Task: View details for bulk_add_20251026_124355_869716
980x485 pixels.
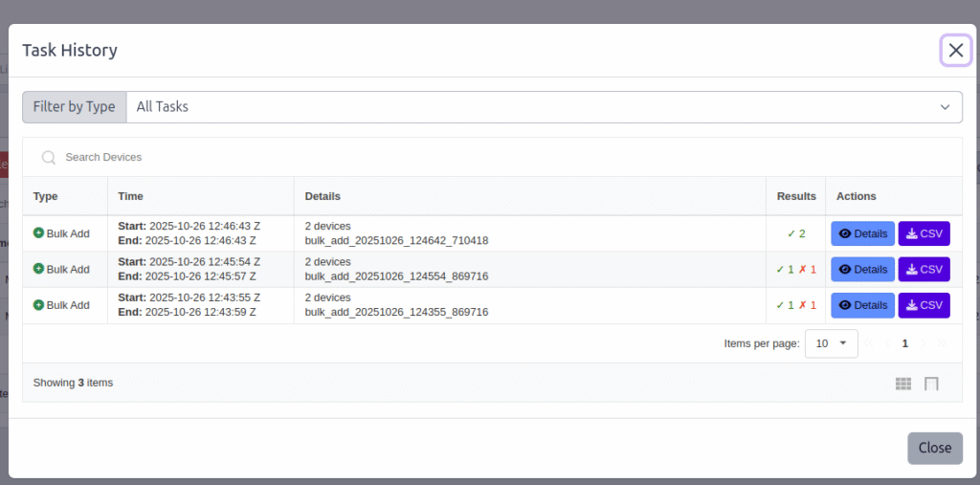Action: pos(862,305)
